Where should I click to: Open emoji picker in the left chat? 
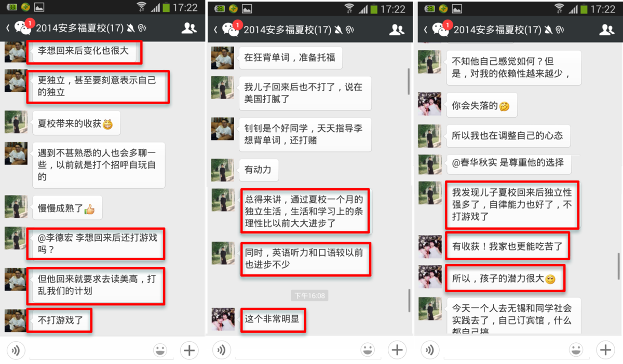[x=160, y=351]
